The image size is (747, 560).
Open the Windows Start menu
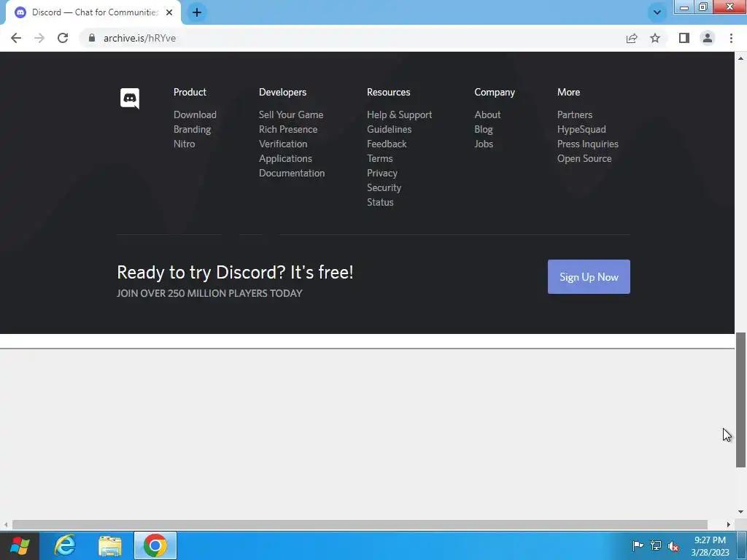[20, 545]
